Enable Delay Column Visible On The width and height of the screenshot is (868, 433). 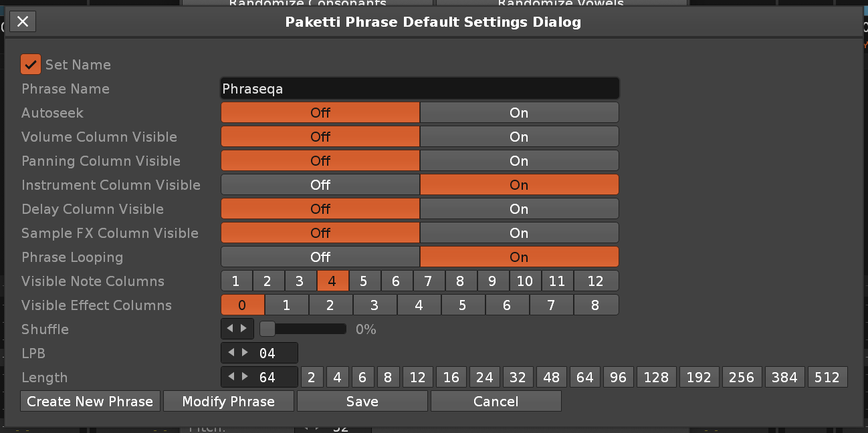pos(519,209)
